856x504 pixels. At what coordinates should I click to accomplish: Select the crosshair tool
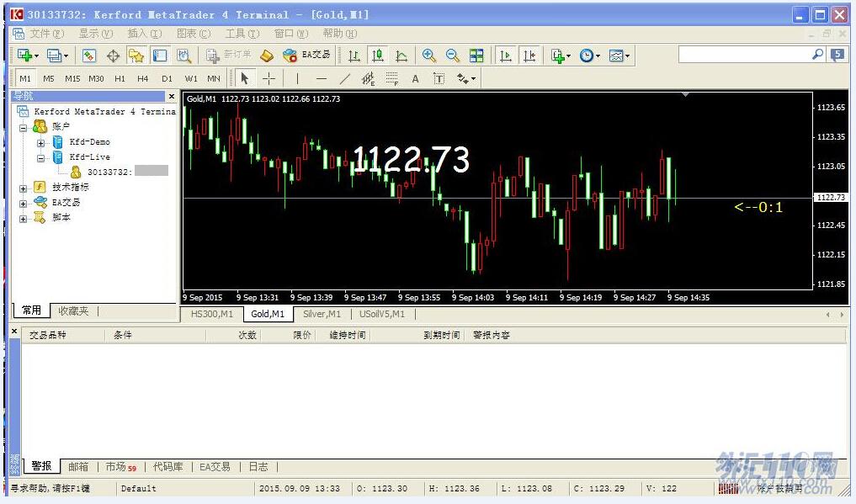[268, 78]
